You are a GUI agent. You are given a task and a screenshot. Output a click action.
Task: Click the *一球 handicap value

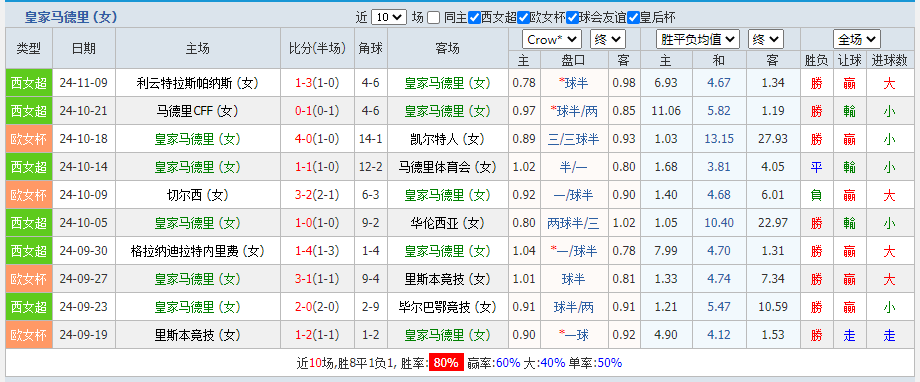pyautogui.click(x=574, y=335)
